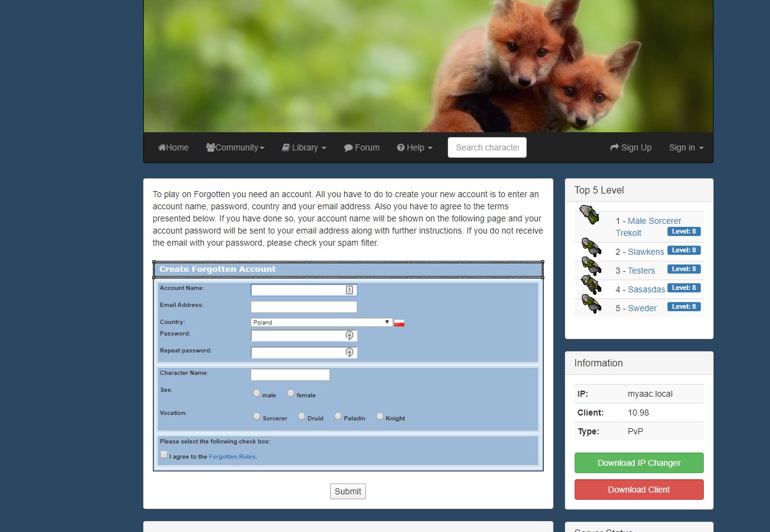Click the Library book icon
The width and height of the screenshot is (770, 532).
point(285,147)
